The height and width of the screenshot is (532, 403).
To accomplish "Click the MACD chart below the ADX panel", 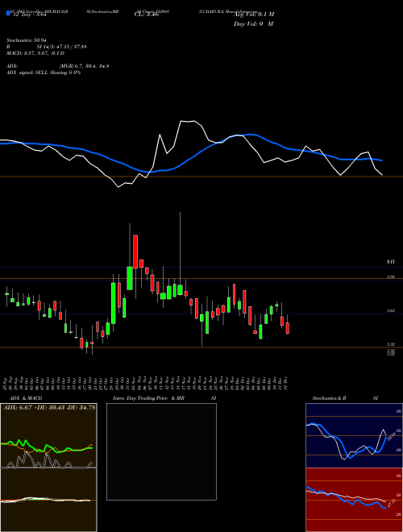I will 48,500.
